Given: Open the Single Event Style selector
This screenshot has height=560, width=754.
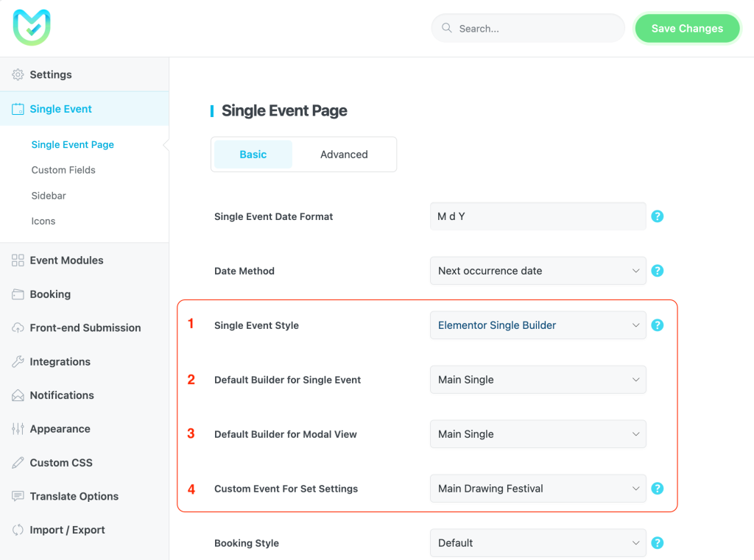Looking at the screenshot, I should point(538,325).
